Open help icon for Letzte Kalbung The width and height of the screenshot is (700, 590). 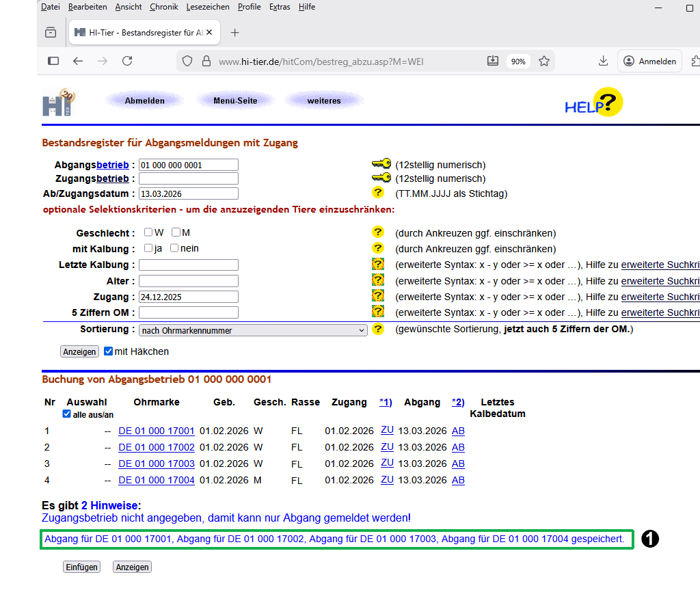coord(377,265)
